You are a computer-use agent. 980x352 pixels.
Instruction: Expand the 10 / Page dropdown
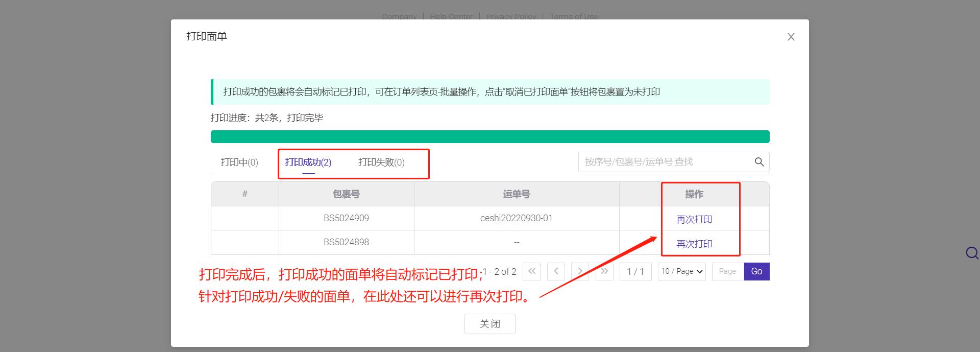pos(682,271)
